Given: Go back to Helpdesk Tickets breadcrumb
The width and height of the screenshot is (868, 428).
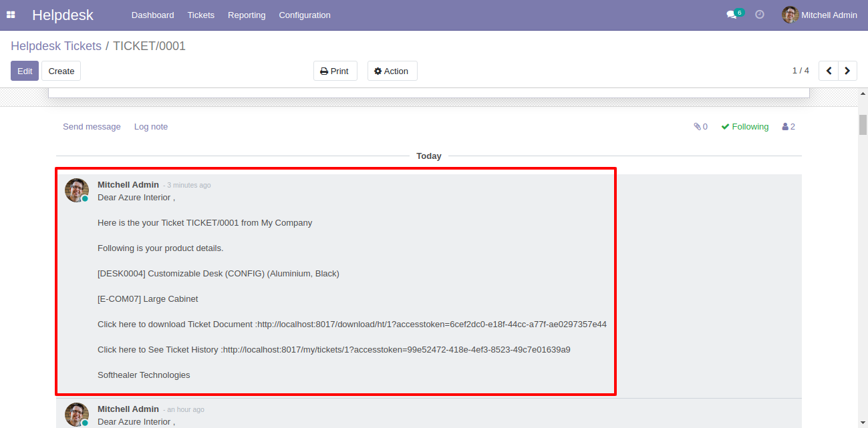Looking at the screenshot, I should (x=56, y=46).
